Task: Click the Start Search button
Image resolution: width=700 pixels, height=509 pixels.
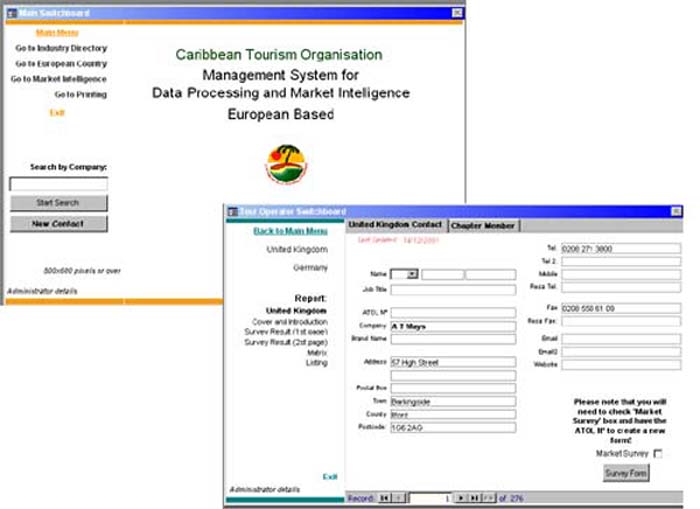Action: (x=58, y=203)
